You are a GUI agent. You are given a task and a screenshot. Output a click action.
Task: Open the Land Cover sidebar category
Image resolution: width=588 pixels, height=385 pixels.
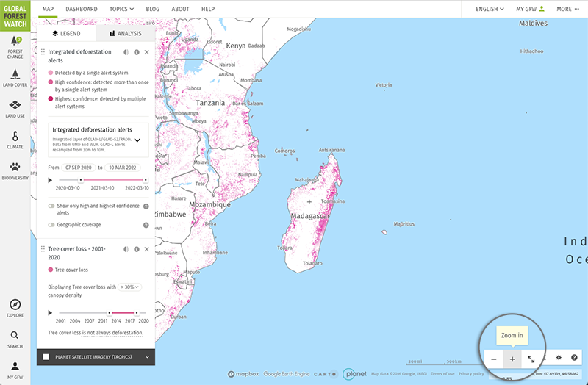[x=16, y=77]
